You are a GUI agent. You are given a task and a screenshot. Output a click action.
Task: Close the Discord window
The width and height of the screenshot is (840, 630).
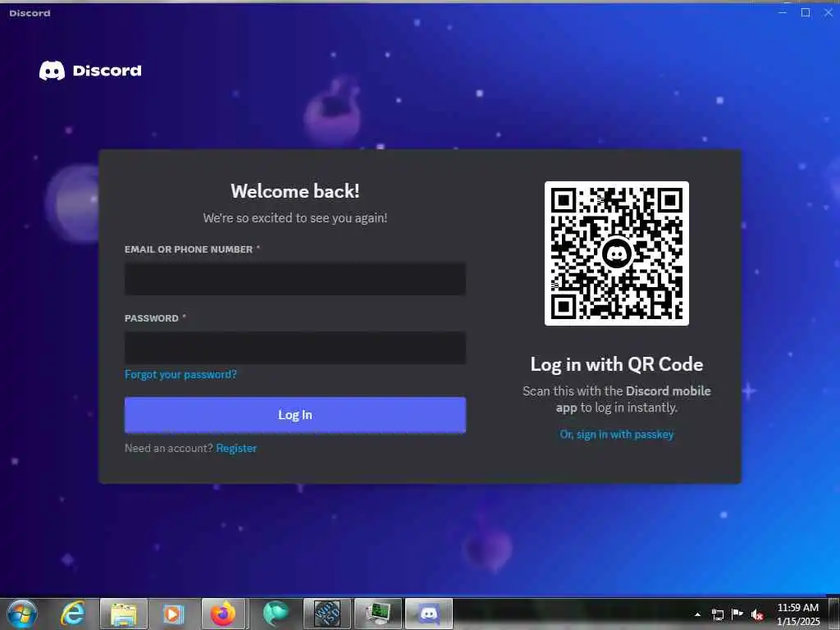pos(829,12)
